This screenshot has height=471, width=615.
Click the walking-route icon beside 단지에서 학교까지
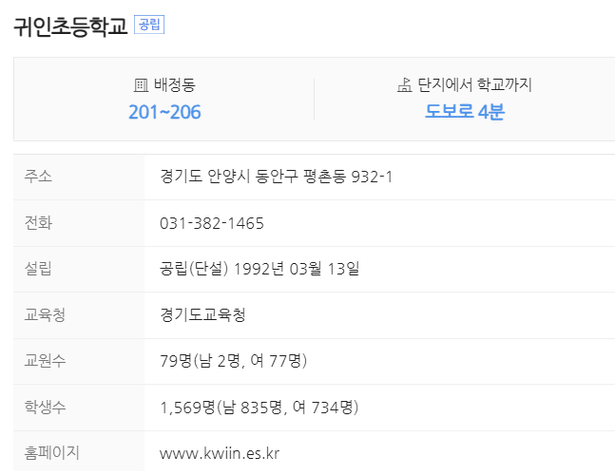(x=404, y=85)
